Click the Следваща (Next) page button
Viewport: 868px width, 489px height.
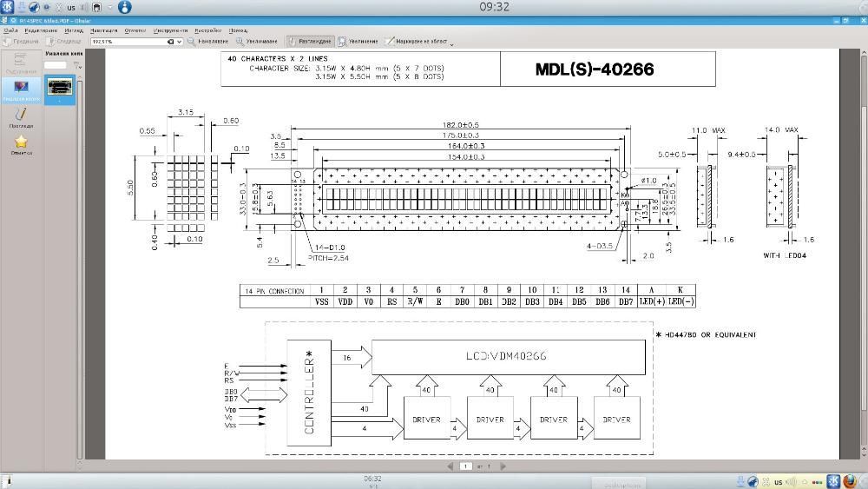click(64, 42)
